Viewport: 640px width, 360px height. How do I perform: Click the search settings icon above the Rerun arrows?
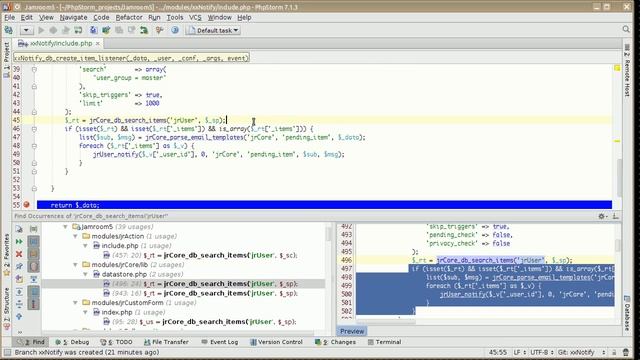19,229
